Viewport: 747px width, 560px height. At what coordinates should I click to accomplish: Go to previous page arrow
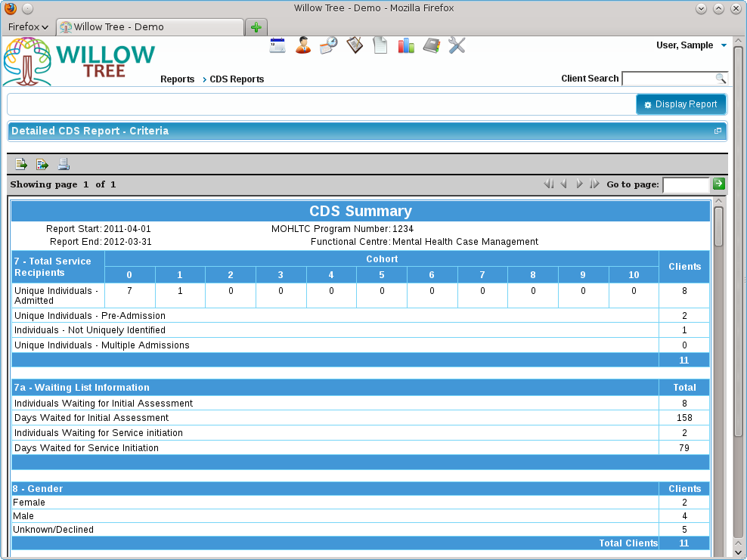pos(563,184)
